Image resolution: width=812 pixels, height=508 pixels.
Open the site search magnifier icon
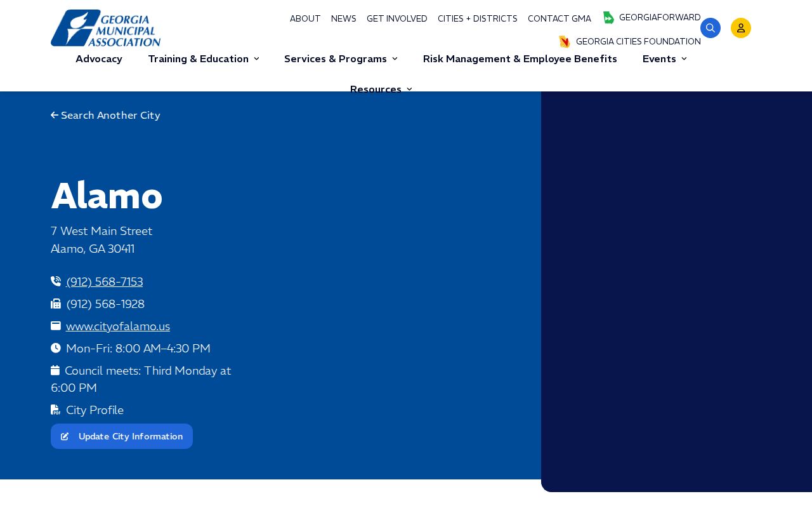click(x=710, y=28)
